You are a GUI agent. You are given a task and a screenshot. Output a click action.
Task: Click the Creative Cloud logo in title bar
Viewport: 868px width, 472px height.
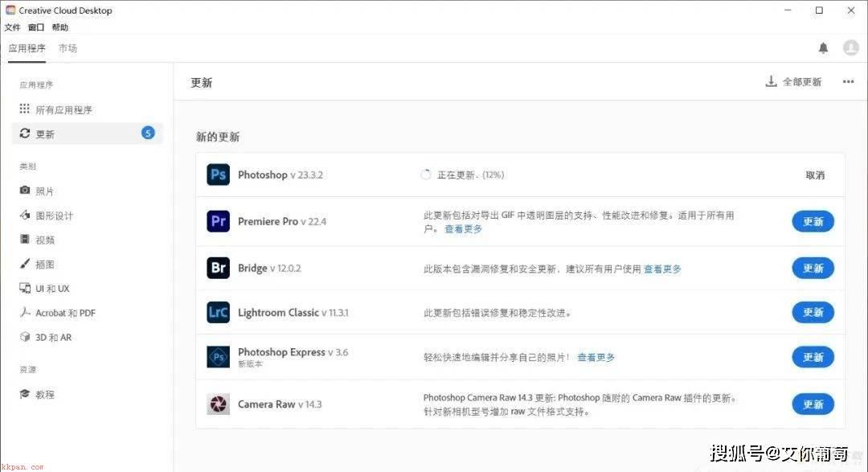click(x=10, y=10)
